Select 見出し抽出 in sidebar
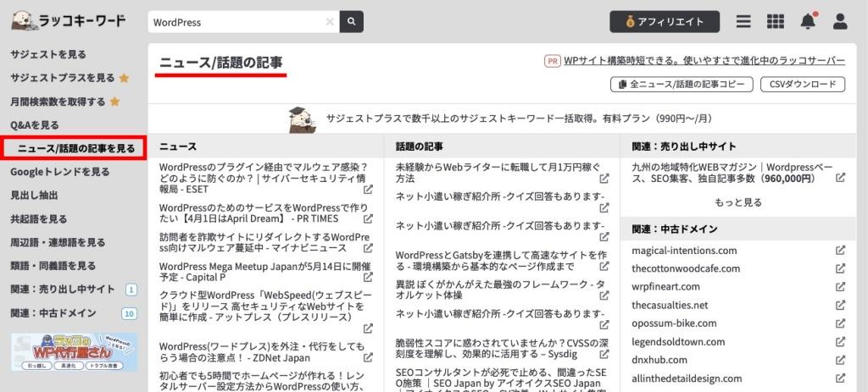 pyautogui.click(x=34, y=196)
